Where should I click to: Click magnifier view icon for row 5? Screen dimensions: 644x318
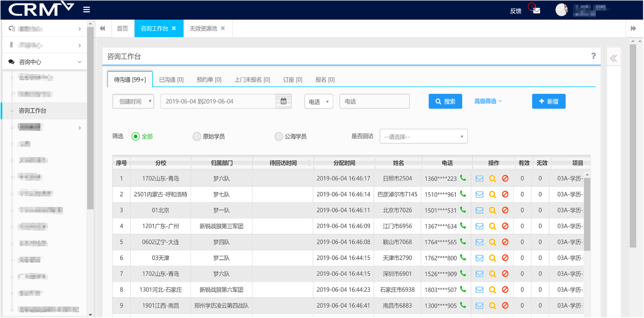point(492,242)
